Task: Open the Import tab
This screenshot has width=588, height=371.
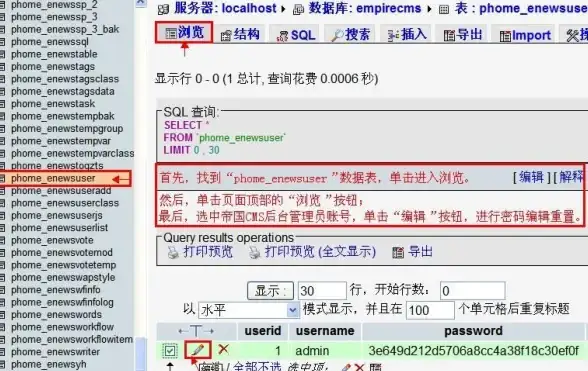Action: 525,36
